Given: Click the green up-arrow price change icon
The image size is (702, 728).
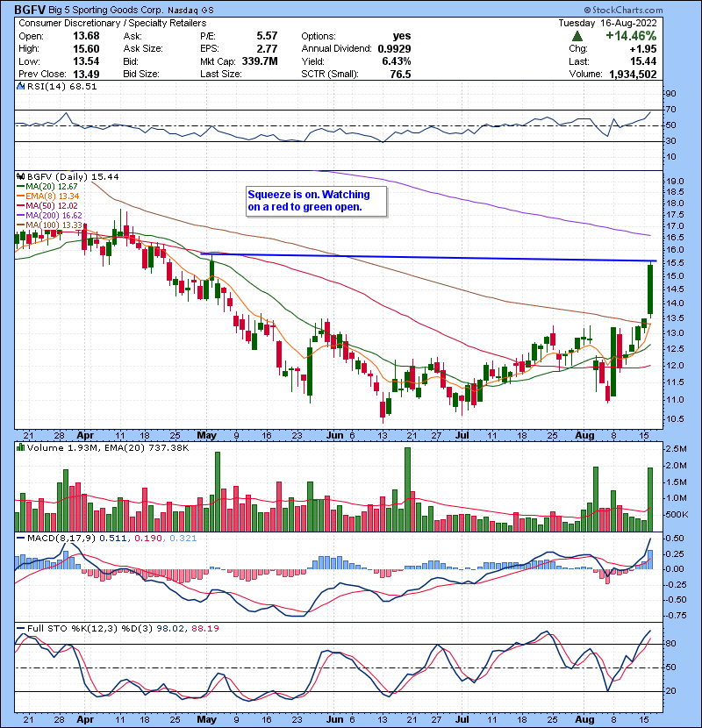Looking at the screenshot, I should 576,36.
